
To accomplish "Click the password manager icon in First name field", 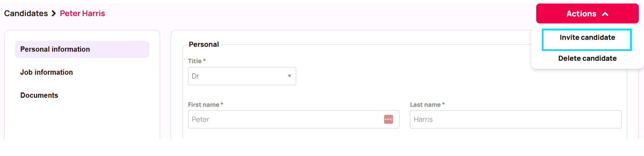I will 388,119.
